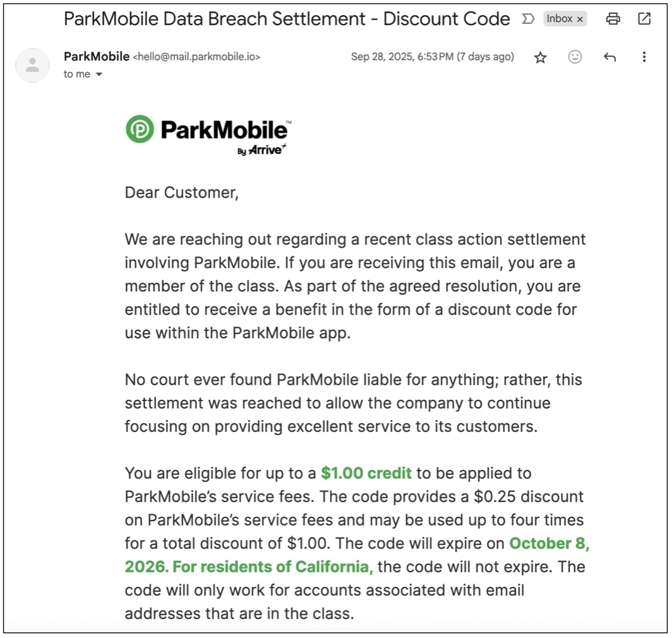Remove the Inbox label from this email
This screenshot has width=672, height=638.
(x=580, y=19)
